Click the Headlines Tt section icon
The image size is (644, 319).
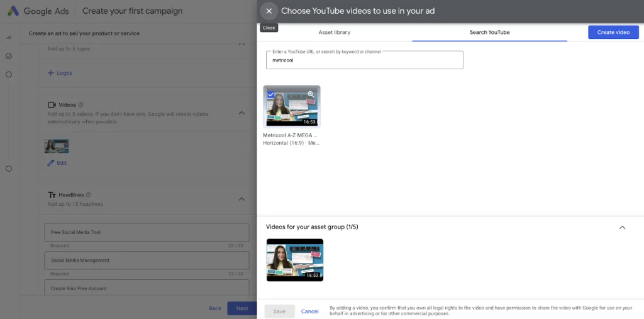point(52,195)
